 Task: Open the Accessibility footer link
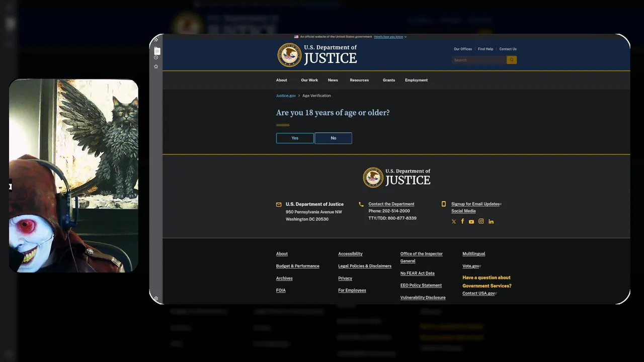coord(350,254)
